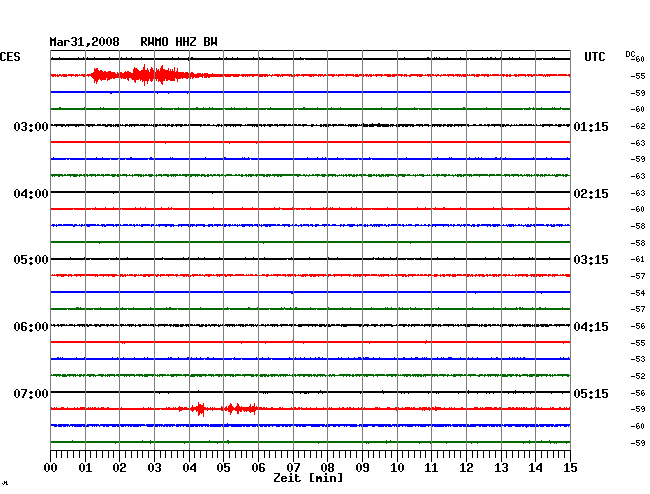Screen dimensions: 650x494
Task: Select the "06" minute axis label
Action: pyautogui.click(x=258, y=468)
